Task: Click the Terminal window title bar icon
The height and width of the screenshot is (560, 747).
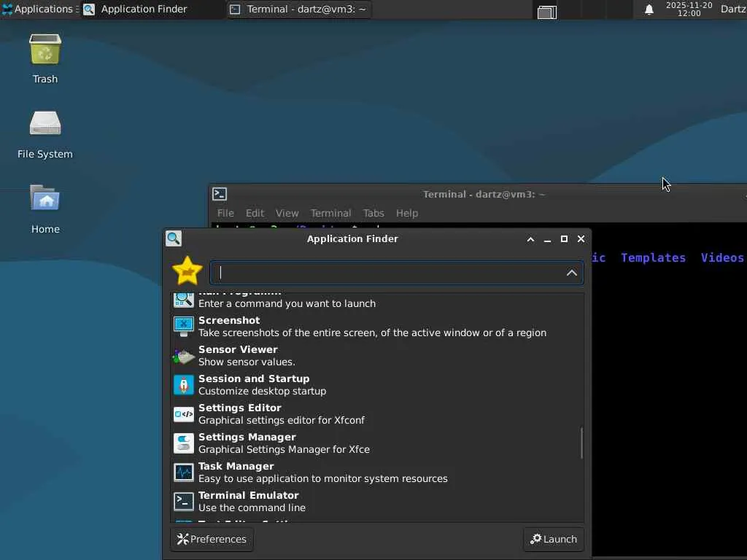Action: (x=219, y=194)
